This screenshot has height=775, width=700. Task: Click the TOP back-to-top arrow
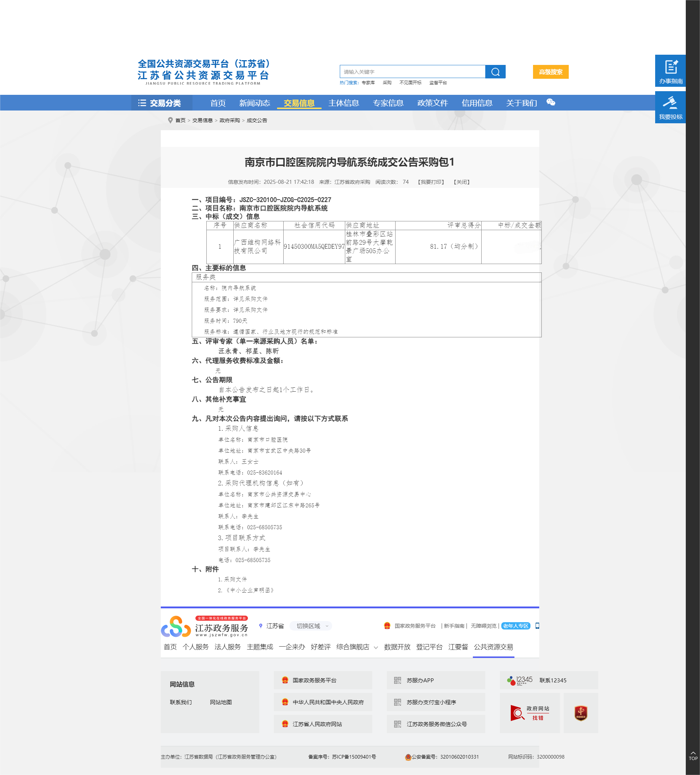click(693, 755)
